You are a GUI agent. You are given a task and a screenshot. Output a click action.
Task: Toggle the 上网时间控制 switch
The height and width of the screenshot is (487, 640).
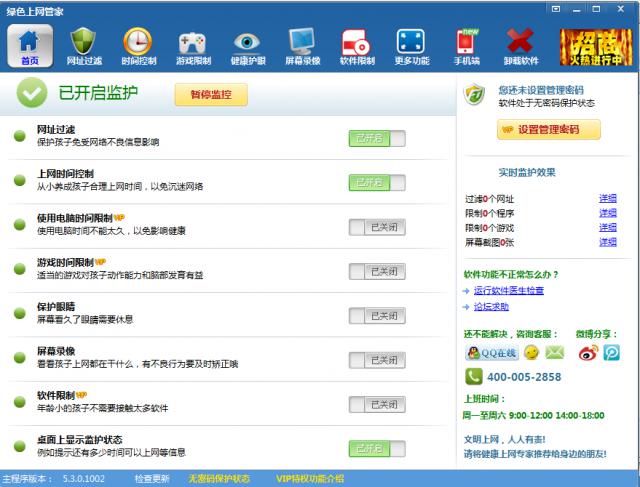point(377,182)
